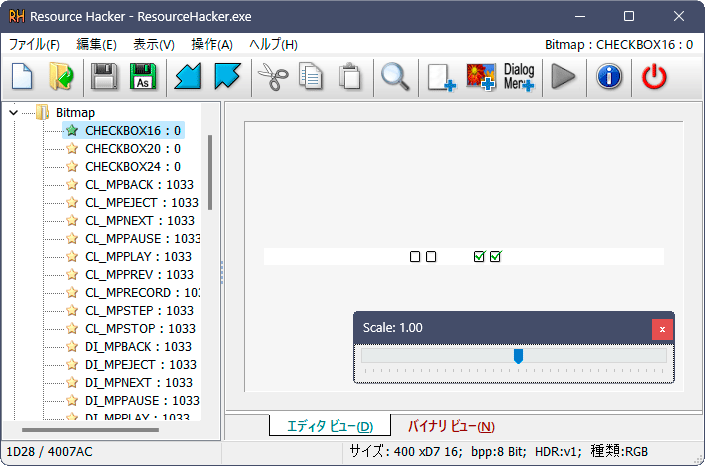Minimize the Resource Hacker window
The image size is (705, 466).
pyautogui.click(x=580, y=16)
